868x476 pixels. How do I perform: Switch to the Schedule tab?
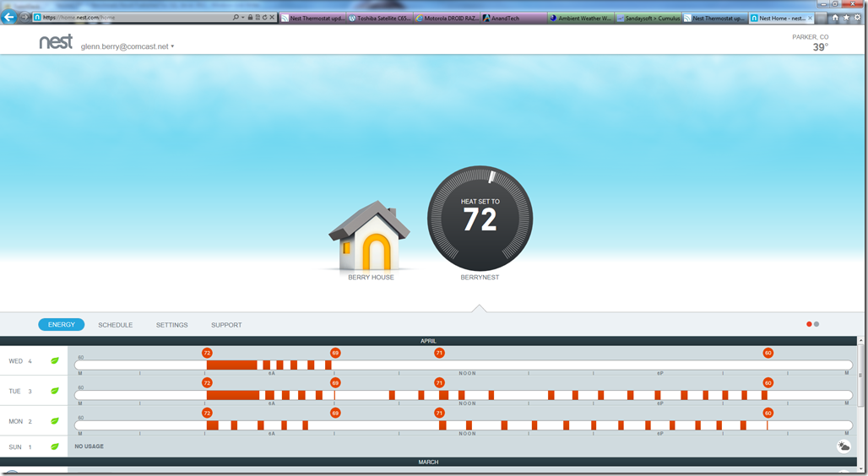115,325
